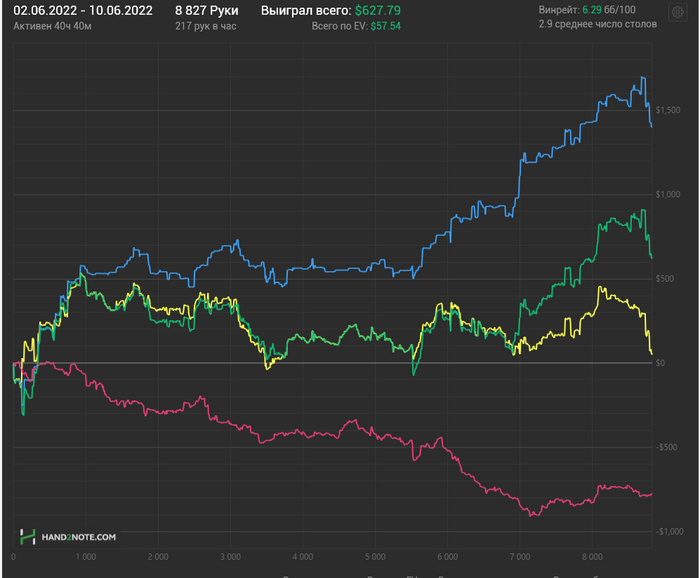Click the 6 000 x-axis label
The width and height of the screenshot is (700, 578).
(447, 557)
